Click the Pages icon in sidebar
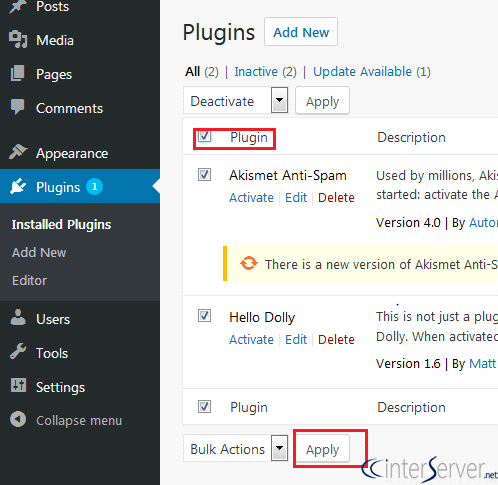The height and width of the screenshot is (485, 498). pos(18,73)
